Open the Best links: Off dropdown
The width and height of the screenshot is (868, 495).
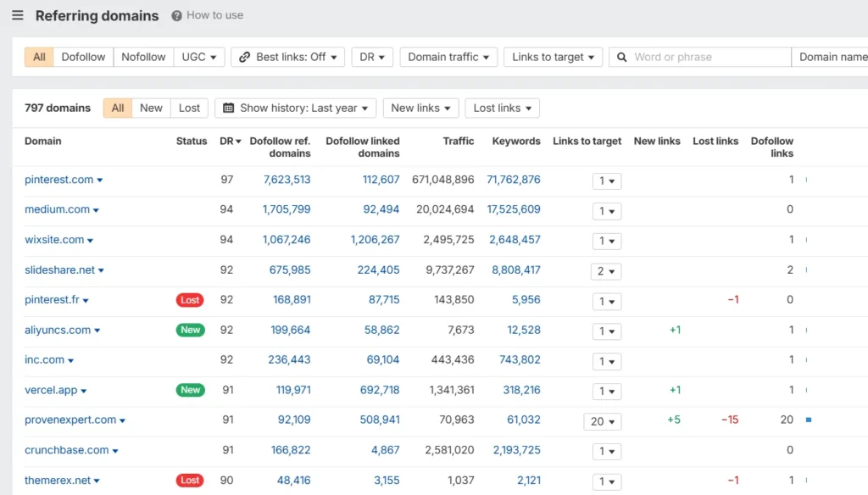tap(288, 57)
